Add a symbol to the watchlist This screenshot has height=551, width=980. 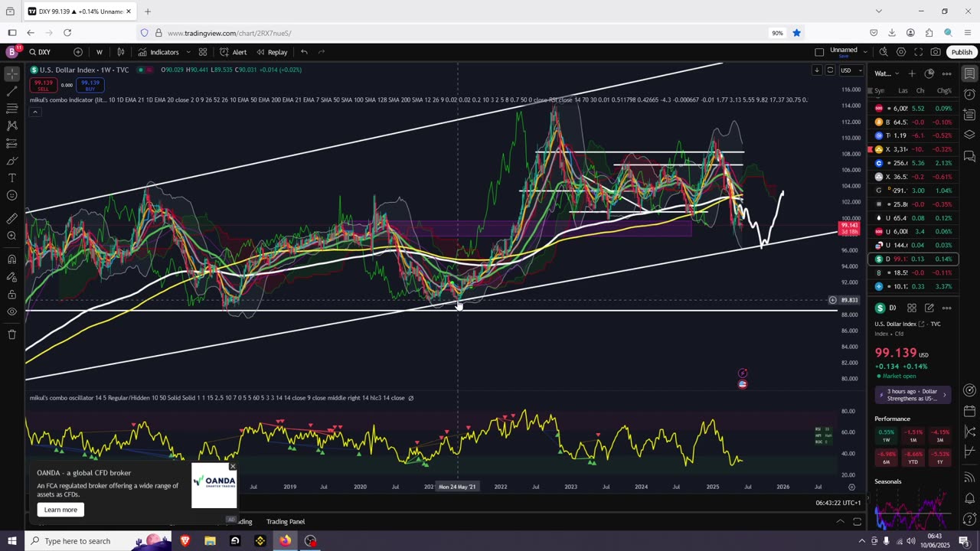[x=912, y=73]
